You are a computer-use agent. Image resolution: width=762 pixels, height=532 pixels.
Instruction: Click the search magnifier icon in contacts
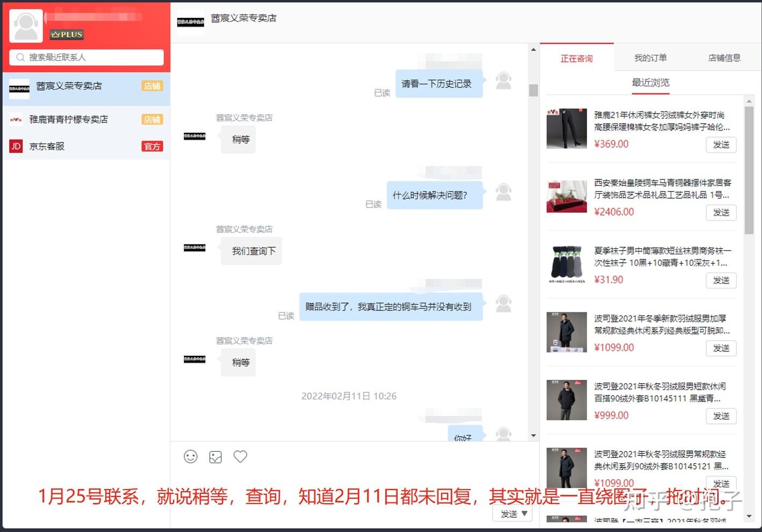click(20, 57)
